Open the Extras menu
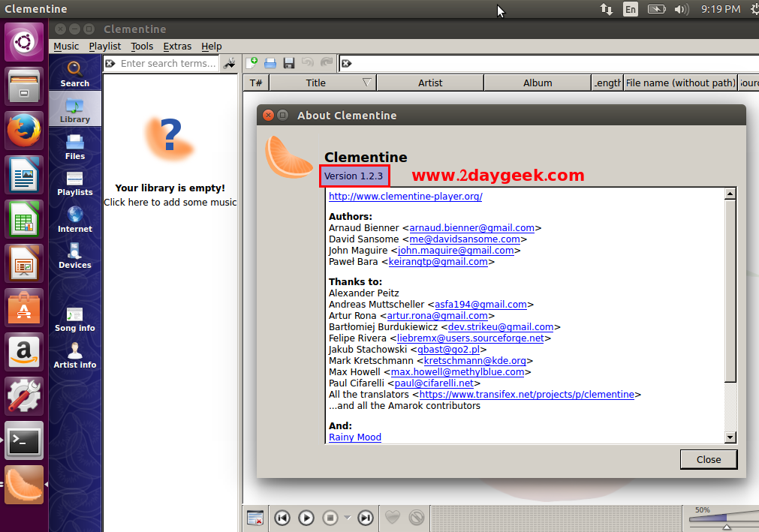Viewport: 759px width, 532px height. (177, 46)
